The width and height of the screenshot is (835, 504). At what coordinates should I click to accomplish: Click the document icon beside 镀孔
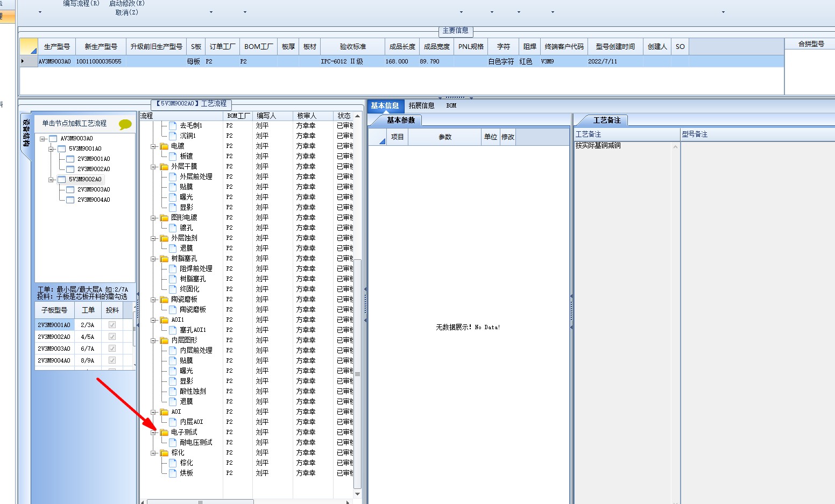[173, 228]
